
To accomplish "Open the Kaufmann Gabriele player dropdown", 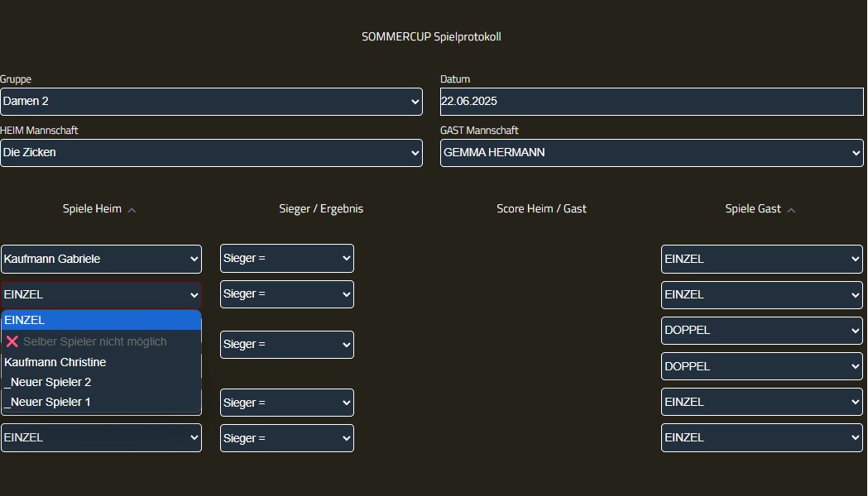I will click(x=101, y=259).
